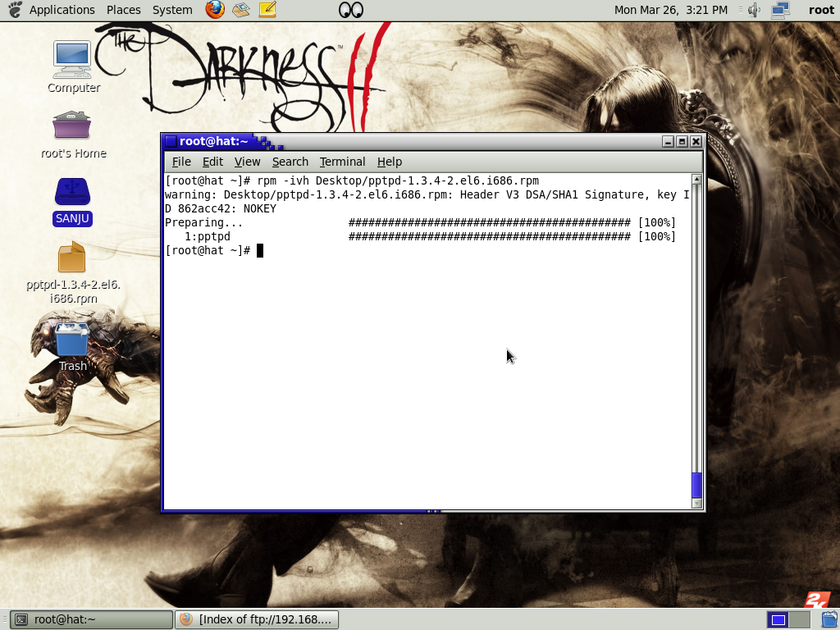Click the terminal window menu icon
Viewport: 840px width, 630px height.
(171, 141)
